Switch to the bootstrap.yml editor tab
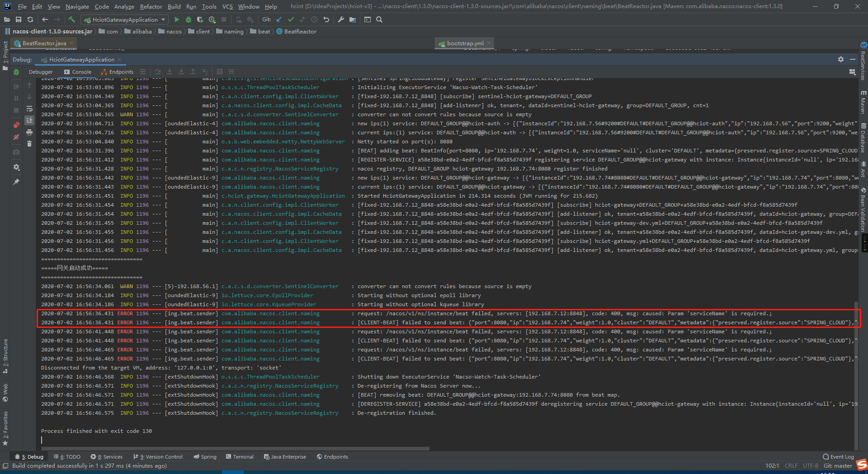 tap(465, 43)
